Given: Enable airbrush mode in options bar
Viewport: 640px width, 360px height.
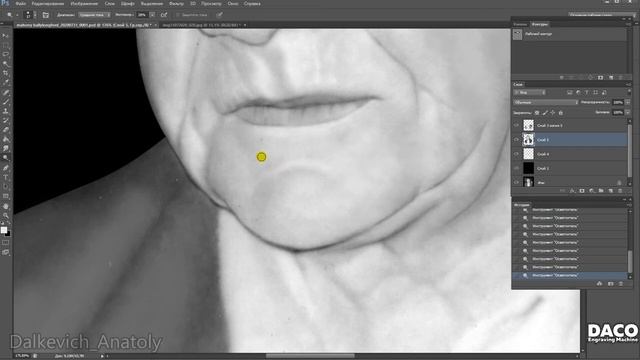Looking at the screenshot, I should click(164, 15).
